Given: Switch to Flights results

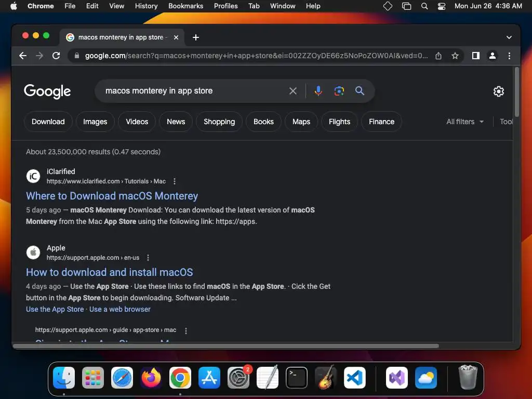Looking at the screenshot, I should 339,122.
